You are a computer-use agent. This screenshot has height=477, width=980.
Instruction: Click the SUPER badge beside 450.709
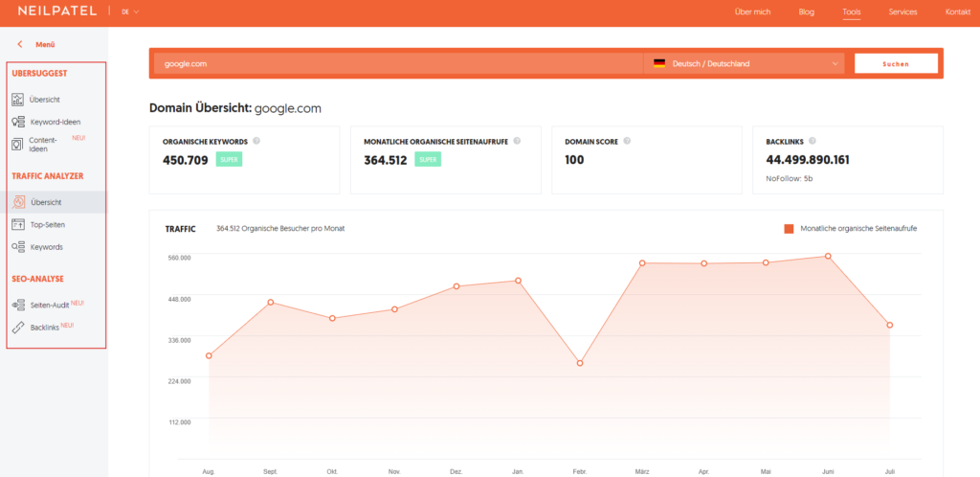click(229, 159)
